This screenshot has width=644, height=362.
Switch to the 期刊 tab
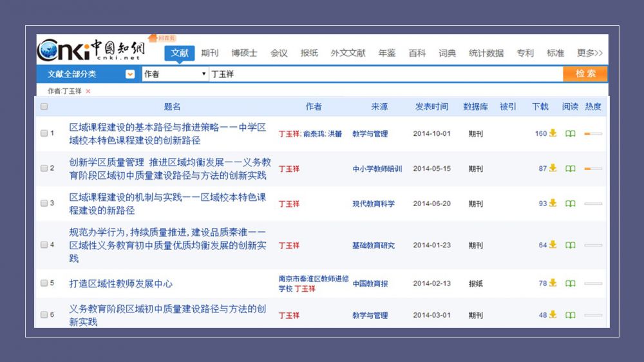pyautogui.click(x=209, y=53)
